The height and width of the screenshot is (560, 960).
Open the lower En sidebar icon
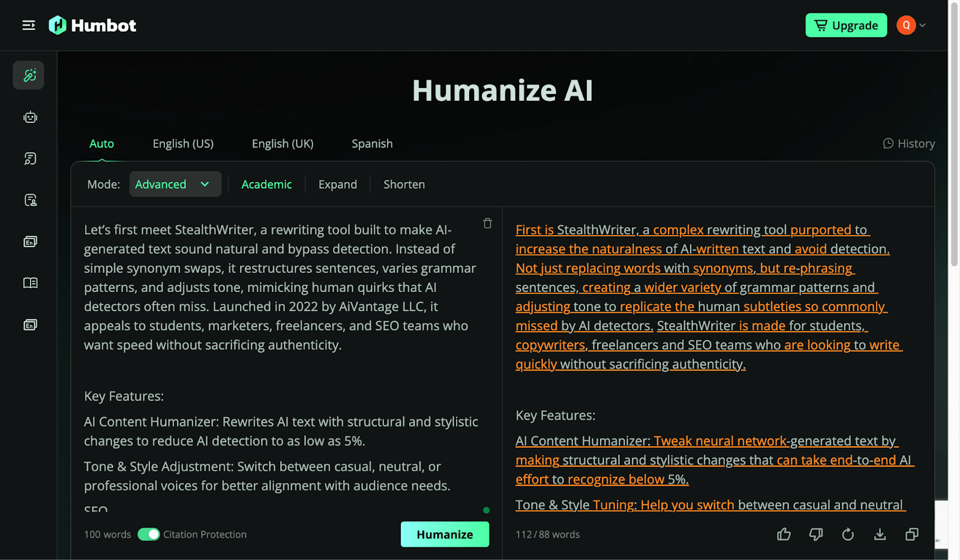point(30,324)
